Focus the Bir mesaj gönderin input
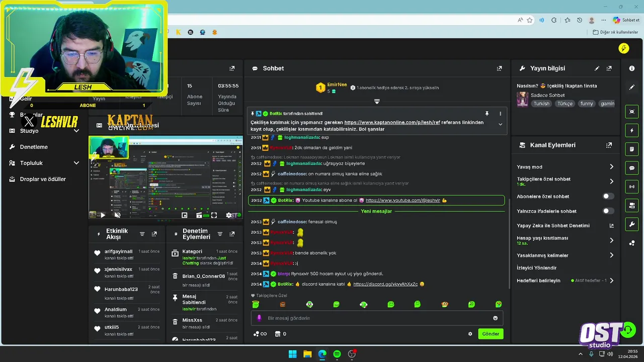This screenshot has width=644, height=362. (377, 318)
